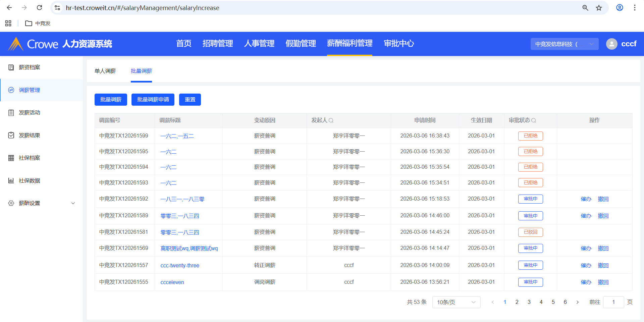Switch to the 单人调薪 tab
This screenshot has height=322, width=644.
[x=105, y=71]
